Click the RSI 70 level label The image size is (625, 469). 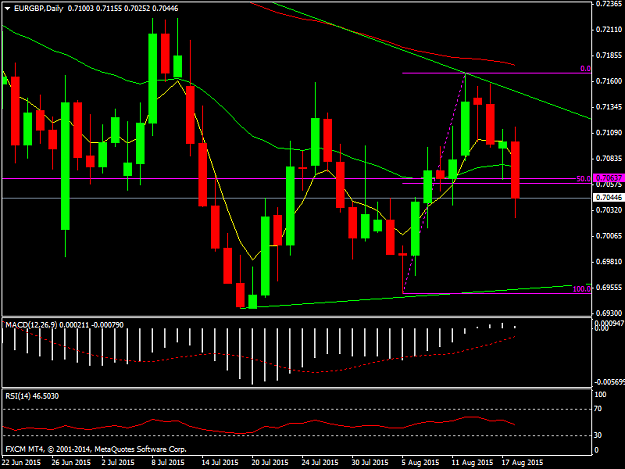597,409
